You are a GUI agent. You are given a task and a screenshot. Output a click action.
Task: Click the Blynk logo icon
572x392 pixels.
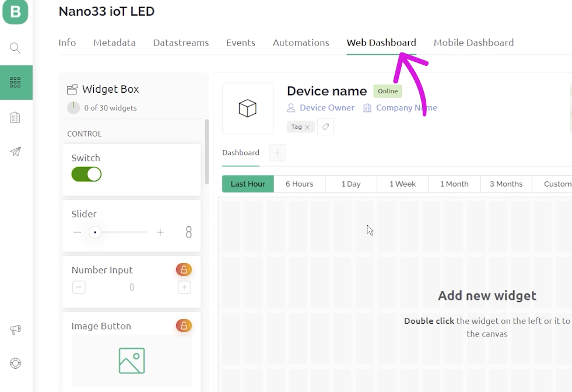[15, 11]
